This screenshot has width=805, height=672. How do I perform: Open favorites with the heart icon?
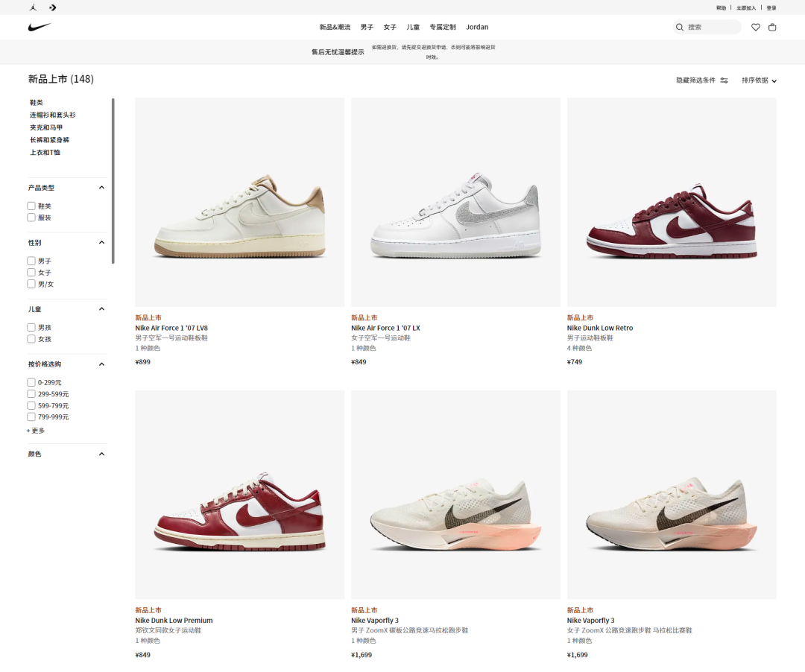click(755, 28)
